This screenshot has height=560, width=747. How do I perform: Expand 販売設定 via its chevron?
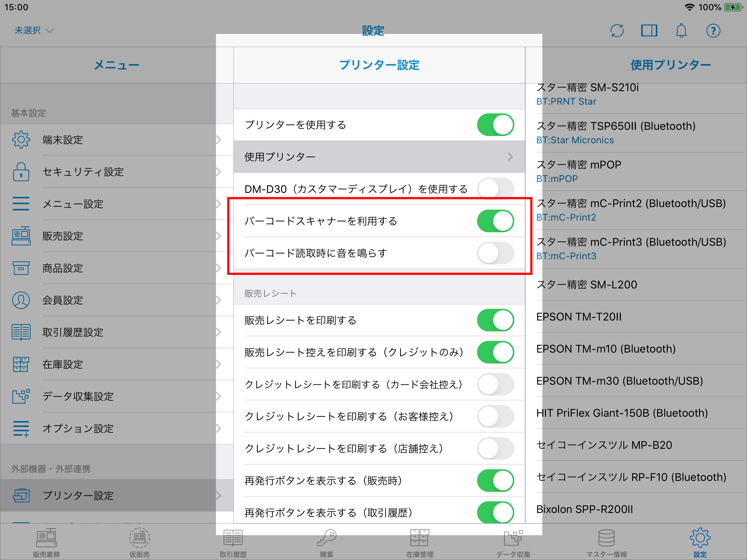point(218,236)
